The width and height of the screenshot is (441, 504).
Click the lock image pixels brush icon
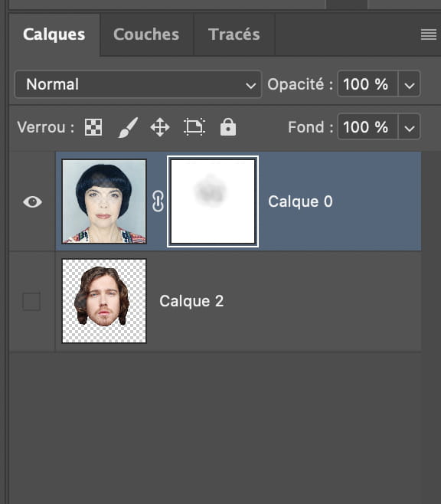pos(128,127)
